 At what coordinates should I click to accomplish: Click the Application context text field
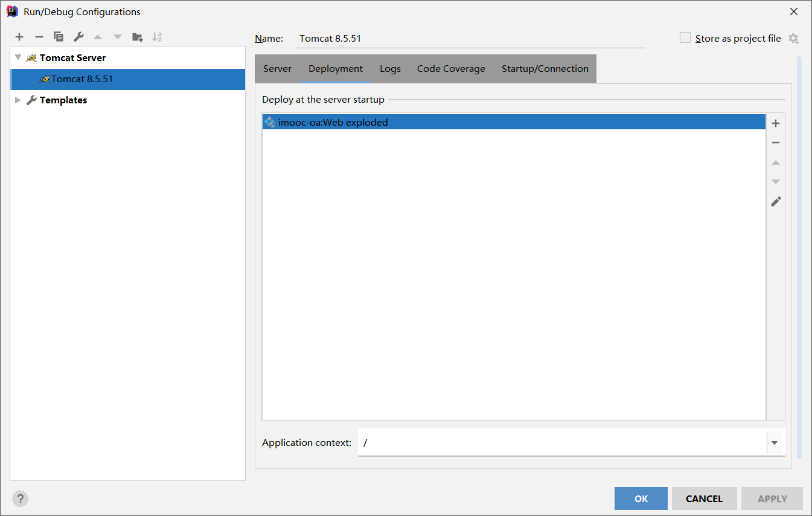[x=562, y=443]
